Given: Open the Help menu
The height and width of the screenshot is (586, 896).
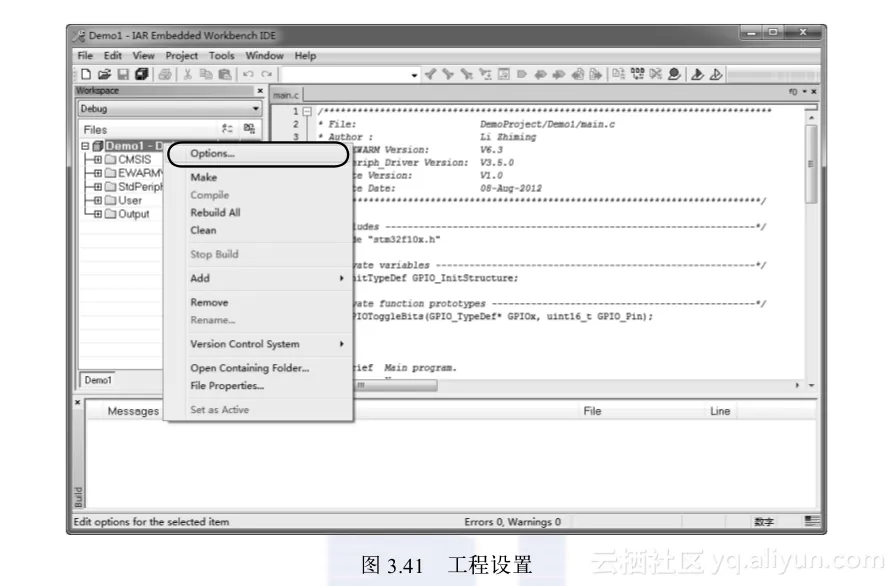Looking at the screenshot, I should pyautogui.click(x=305, y=55).
